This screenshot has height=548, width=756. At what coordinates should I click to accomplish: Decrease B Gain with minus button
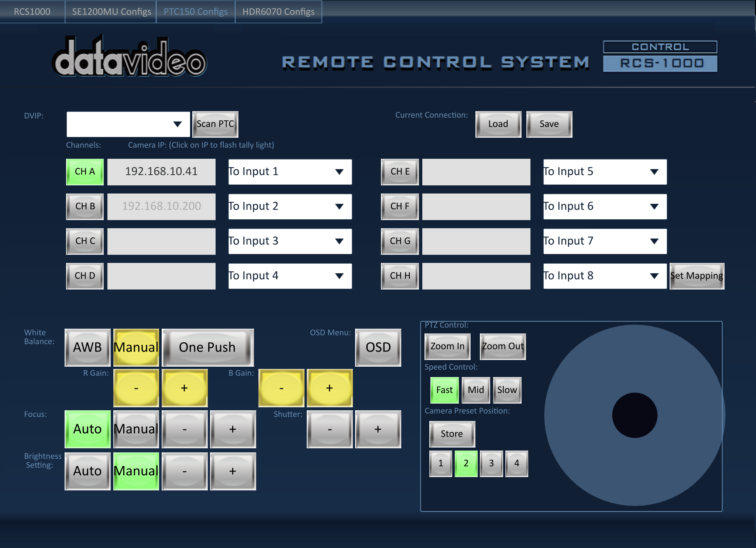coord(281,388)
